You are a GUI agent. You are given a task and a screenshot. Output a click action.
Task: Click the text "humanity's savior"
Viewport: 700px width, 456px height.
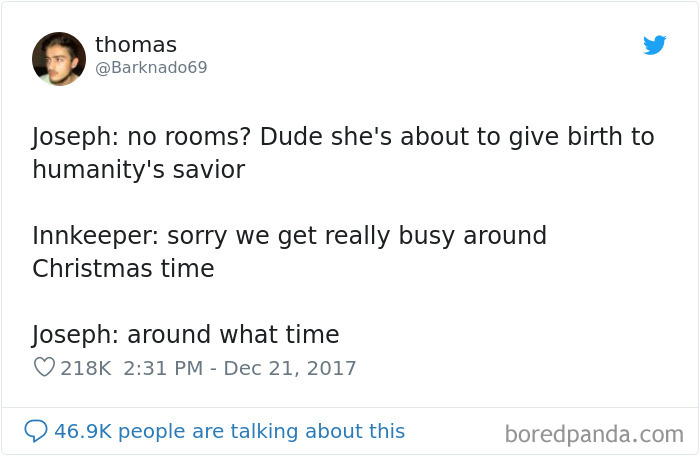tap(138, 169)
